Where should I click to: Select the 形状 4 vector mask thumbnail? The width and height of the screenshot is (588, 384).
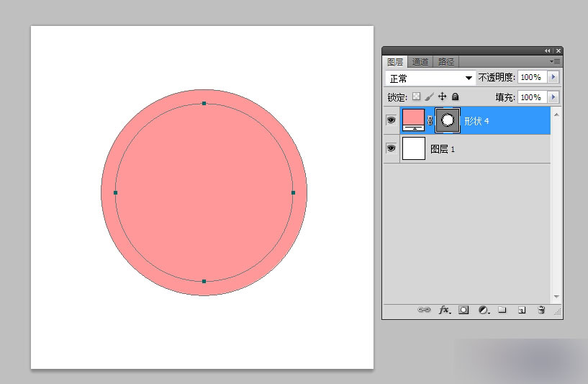[x=448, y=120]
